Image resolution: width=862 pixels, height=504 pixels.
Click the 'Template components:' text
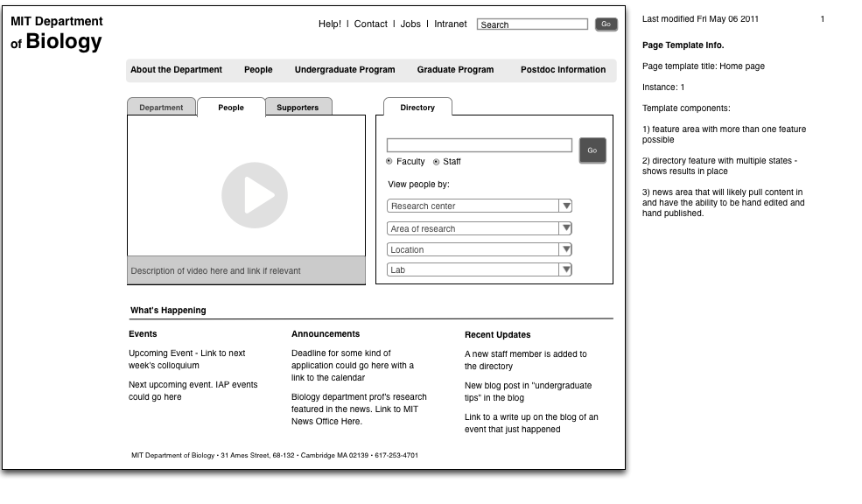[686, 108]
